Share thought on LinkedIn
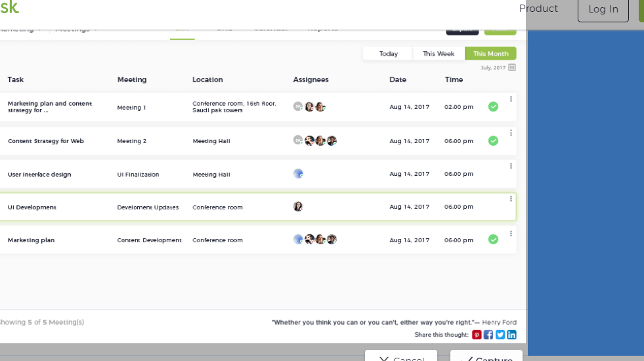The image size is (644, 361). click(x=511, y=335)
